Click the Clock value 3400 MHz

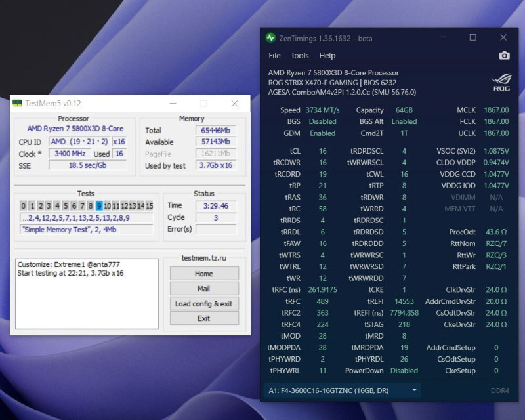[x=70, y=154]
